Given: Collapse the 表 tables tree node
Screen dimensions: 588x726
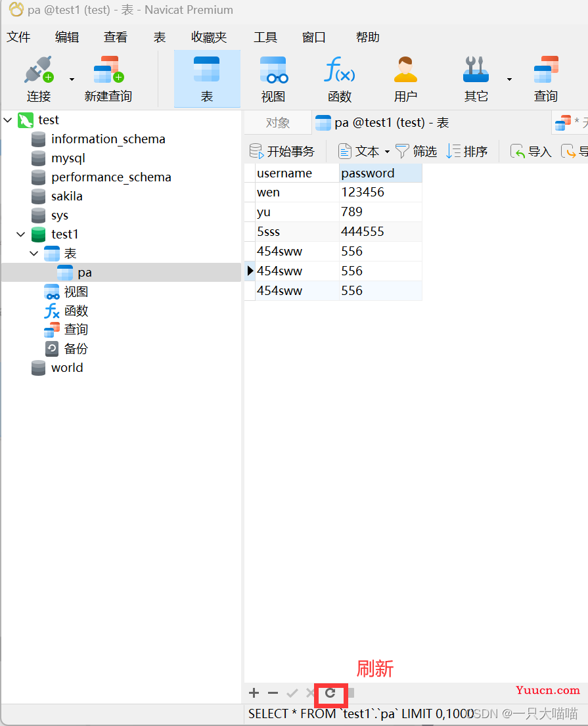Looking at the screenshot, I should click(34, 253).
